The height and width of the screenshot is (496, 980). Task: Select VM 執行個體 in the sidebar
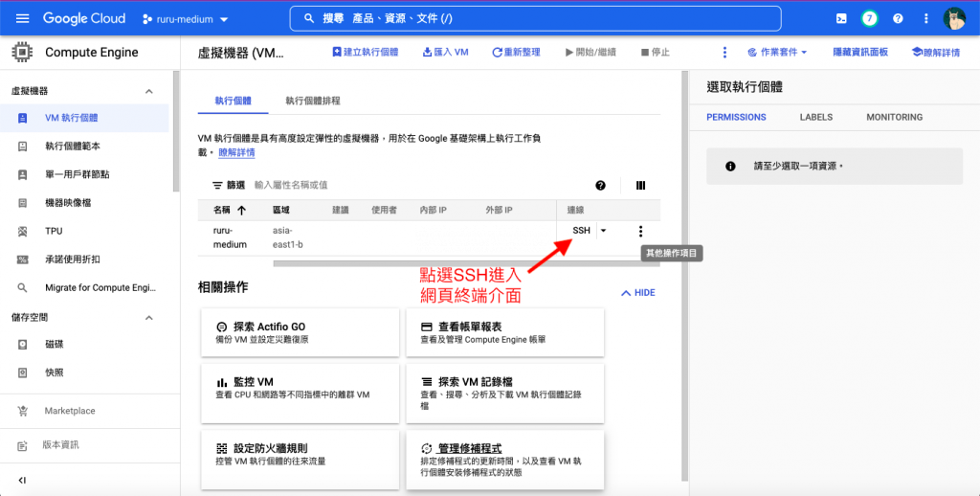coord(84,118)
